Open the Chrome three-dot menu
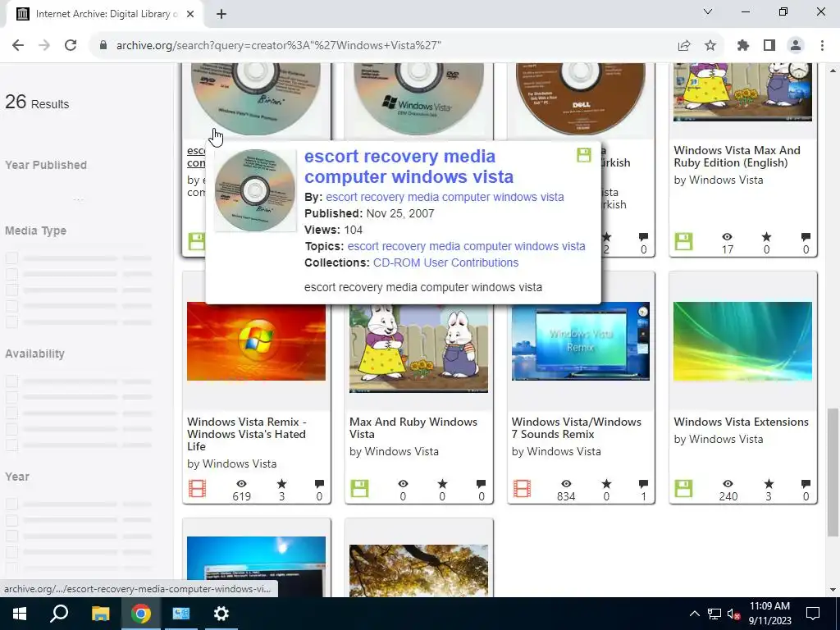The width and height of the screenshot is (840, 630). pos(822,46)
